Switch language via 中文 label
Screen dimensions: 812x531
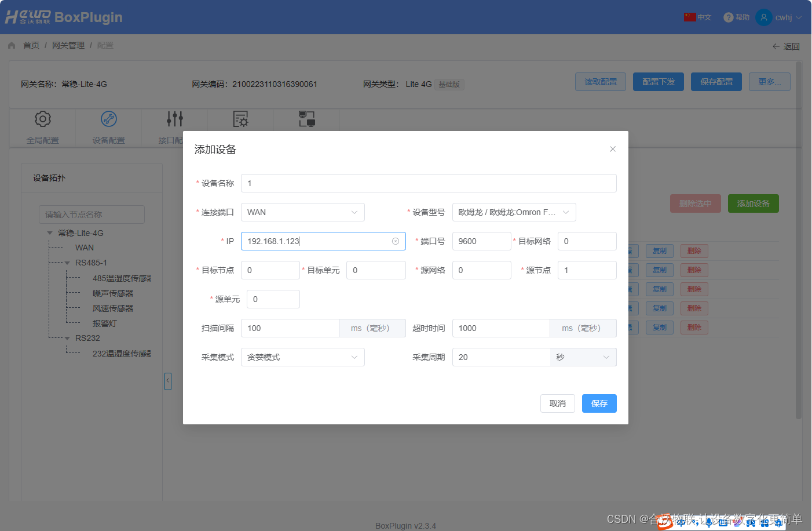click(705, 17)
